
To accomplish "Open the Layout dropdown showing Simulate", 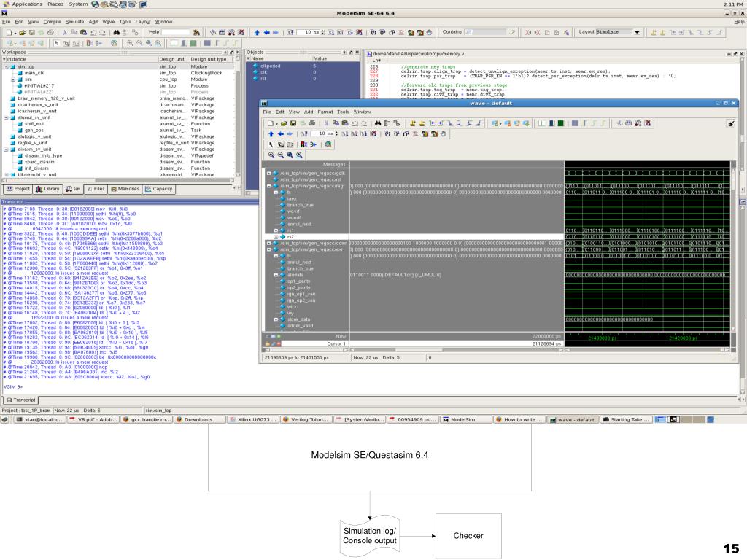I will pos(637,32).
